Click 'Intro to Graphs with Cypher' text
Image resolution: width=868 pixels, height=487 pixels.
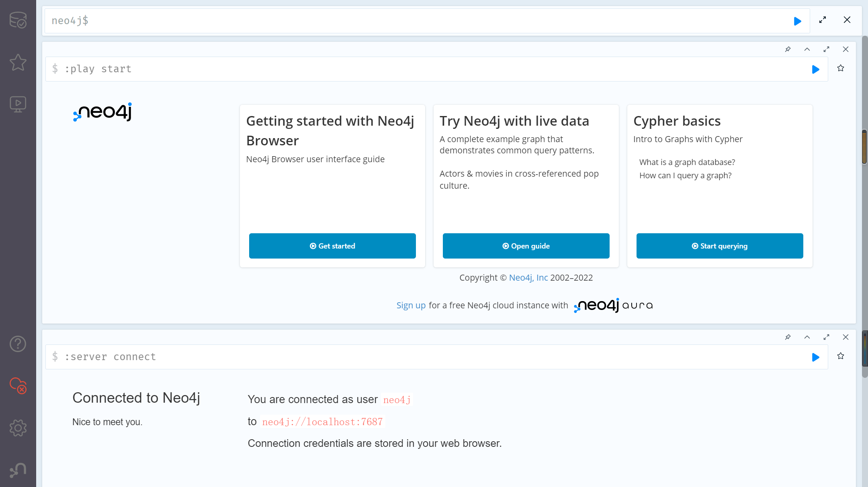[x=688, y=139]
